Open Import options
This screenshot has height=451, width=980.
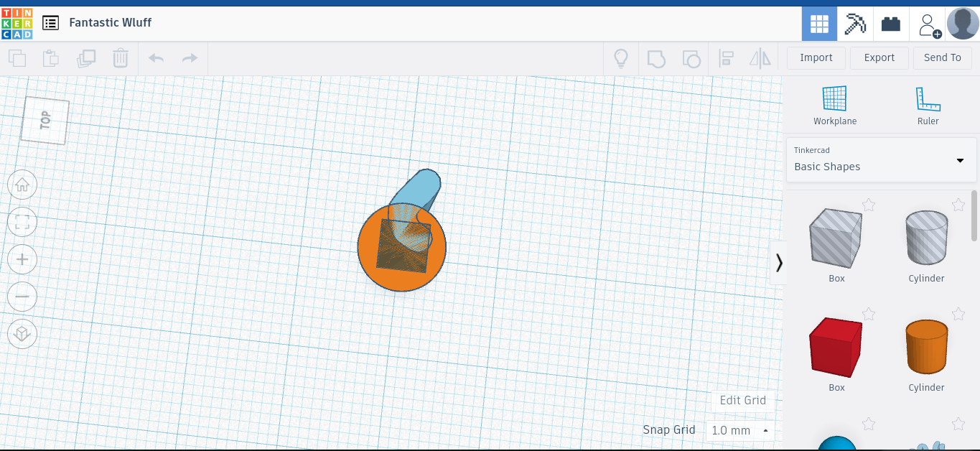pos(816,57)
